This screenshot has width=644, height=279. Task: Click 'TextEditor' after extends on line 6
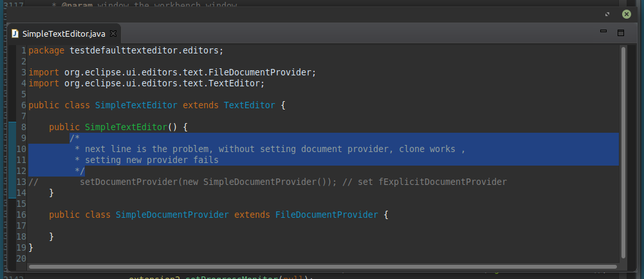point(250,105)
